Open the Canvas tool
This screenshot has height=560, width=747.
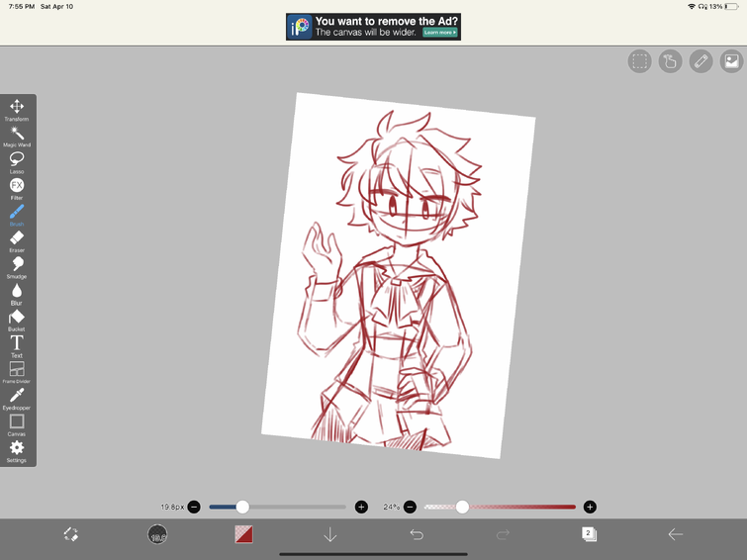(x=17, y=425)
